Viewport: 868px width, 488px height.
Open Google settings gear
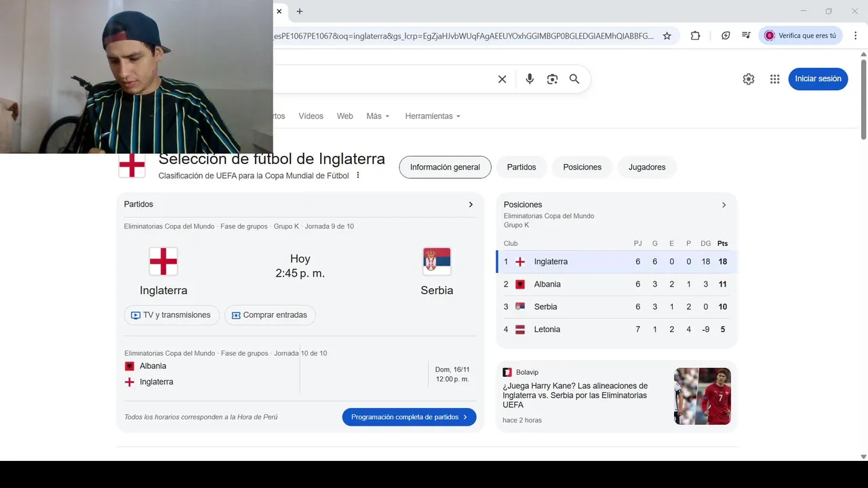(749, 79)
